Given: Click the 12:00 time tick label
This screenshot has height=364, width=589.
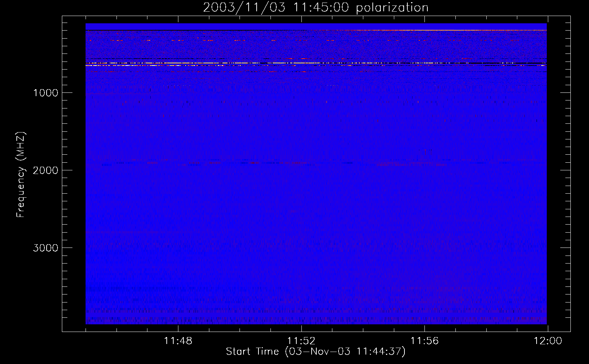Looking at the screenshot, I should (x=548, y=341).
